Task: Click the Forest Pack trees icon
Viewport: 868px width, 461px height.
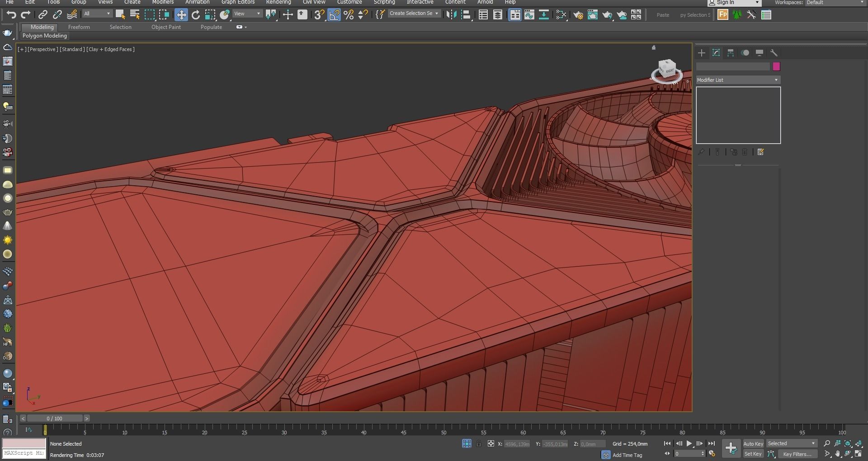Action: (737, 14)
